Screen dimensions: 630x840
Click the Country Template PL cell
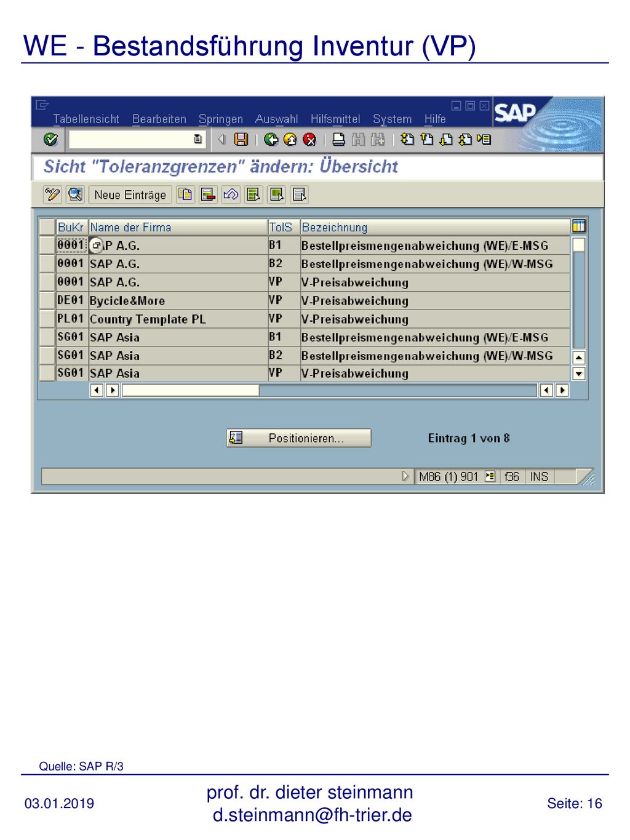coord(178,319)
